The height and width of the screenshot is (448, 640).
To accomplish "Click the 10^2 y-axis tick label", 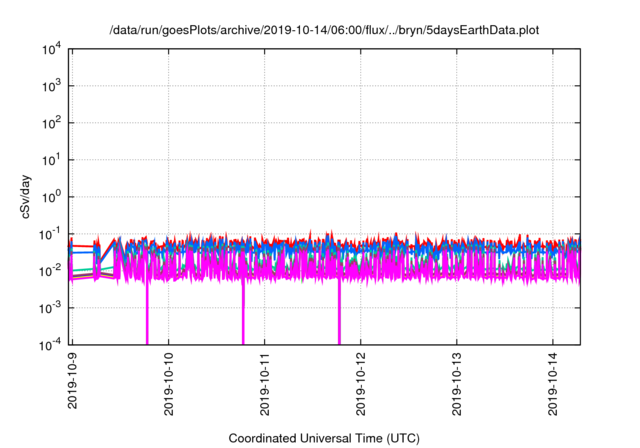I will pos(51,123).
